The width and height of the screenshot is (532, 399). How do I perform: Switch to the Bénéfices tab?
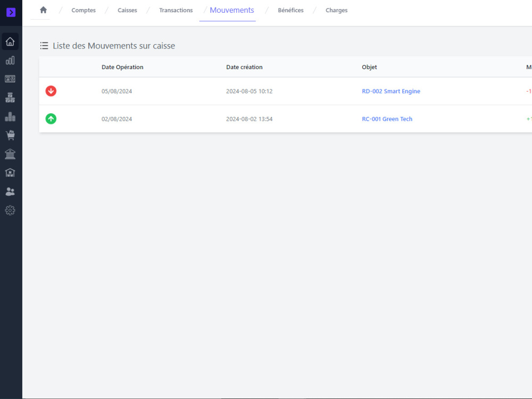291,10
